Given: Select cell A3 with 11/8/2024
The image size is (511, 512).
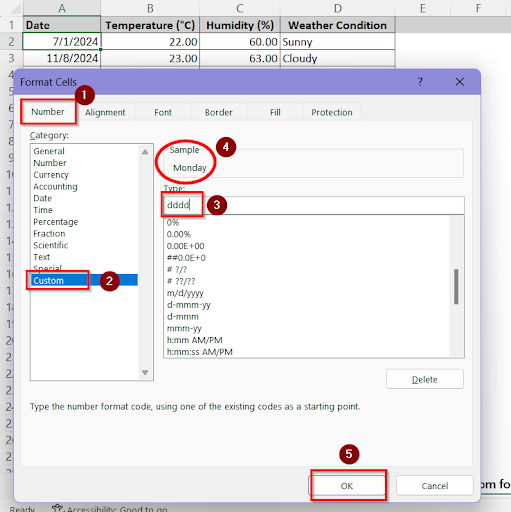Looking at the screenshot, I should 62,58.
